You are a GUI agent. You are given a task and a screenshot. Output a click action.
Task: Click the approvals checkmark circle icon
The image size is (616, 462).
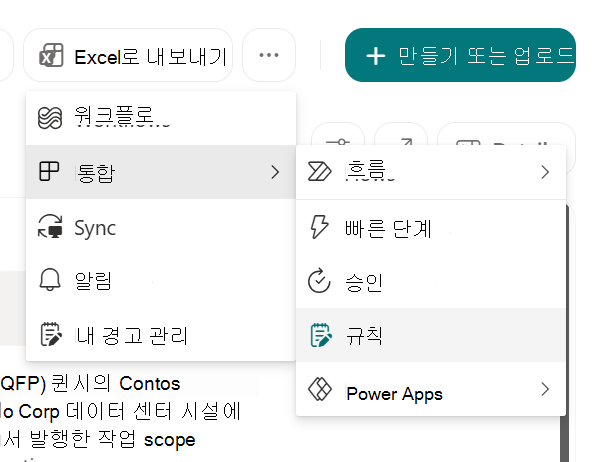coord(319,280)
